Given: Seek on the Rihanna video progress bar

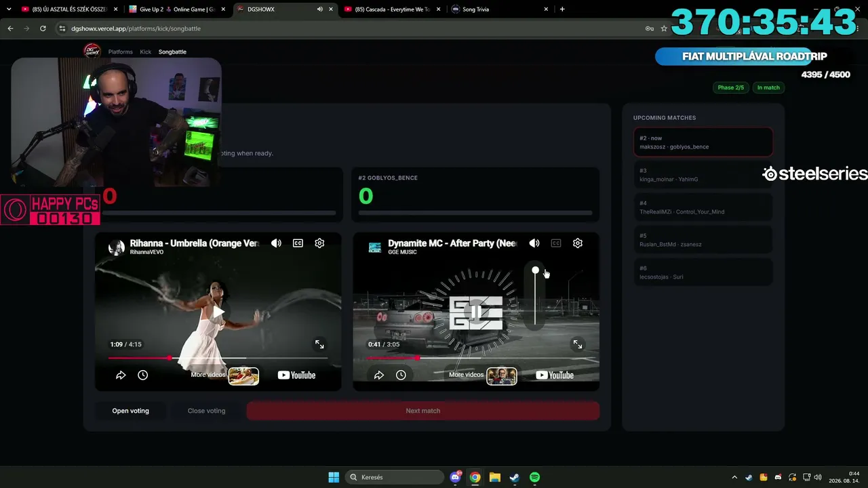Looking at the screenshot, I should click(x=218, y=358).
